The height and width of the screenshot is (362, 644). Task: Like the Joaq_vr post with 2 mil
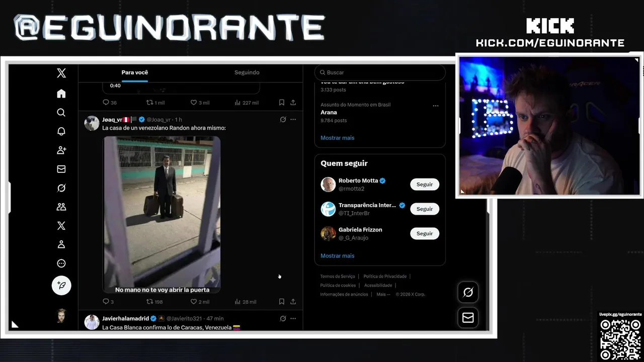[x=200, y=302]
